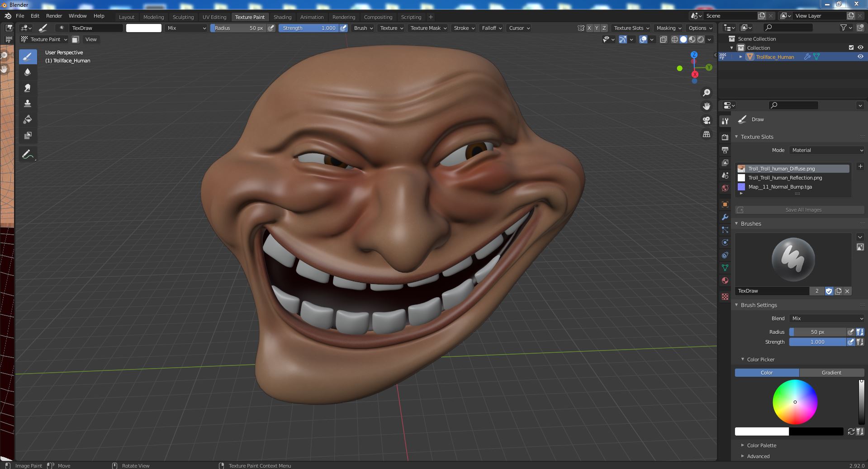The width and height of the screenshot is (868, 469).
Task: Toggle viewport gizmos display
Action: [x=623, y=39]
